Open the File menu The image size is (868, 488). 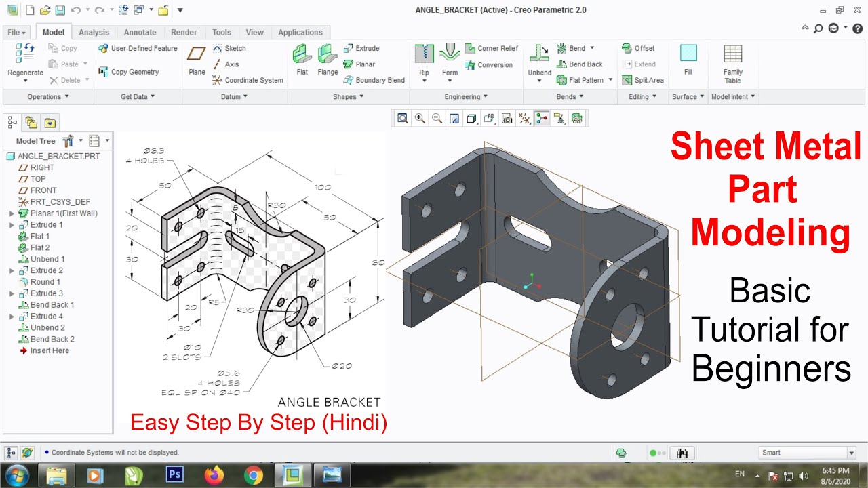pos(17,32)
